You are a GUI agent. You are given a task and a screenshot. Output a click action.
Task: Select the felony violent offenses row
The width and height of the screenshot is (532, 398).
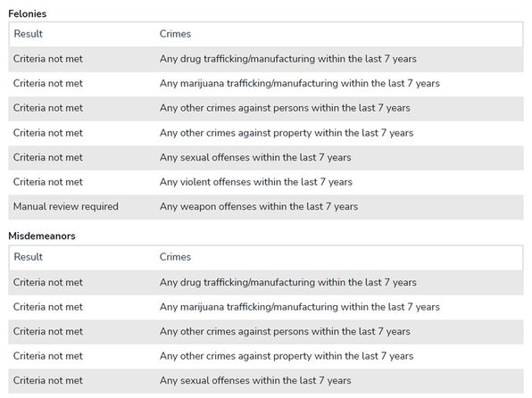click(266, 182)
